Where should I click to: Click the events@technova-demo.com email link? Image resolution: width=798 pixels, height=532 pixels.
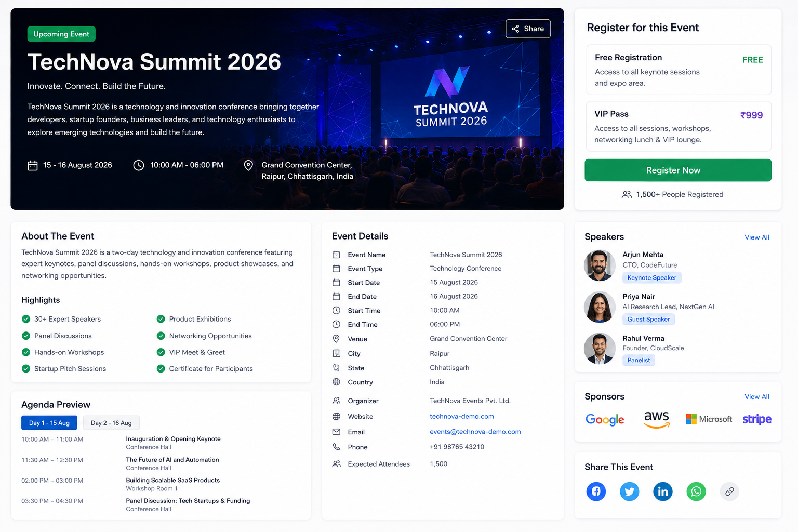point(475,432)
